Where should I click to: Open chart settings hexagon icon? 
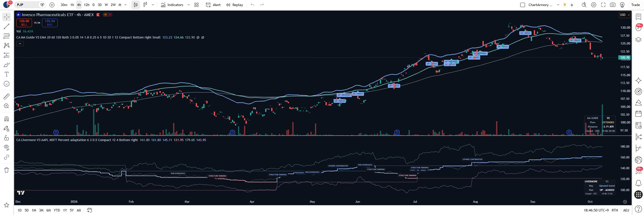point(594,5)
